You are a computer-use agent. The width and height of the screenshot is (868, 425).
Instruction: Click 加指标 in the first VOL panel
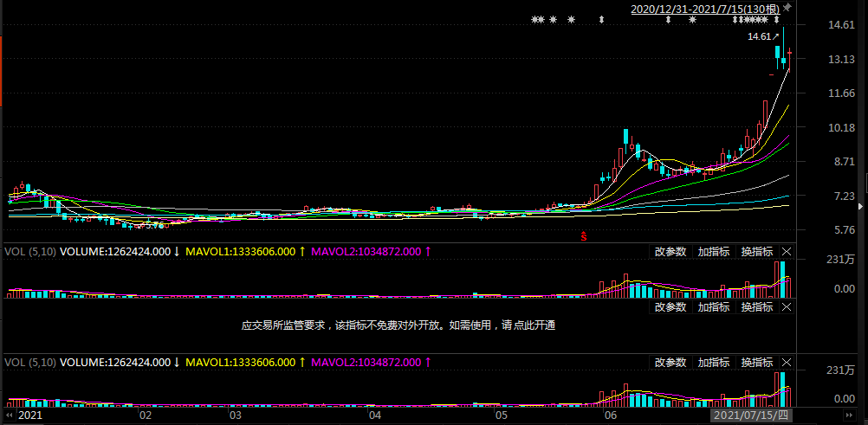714,252
